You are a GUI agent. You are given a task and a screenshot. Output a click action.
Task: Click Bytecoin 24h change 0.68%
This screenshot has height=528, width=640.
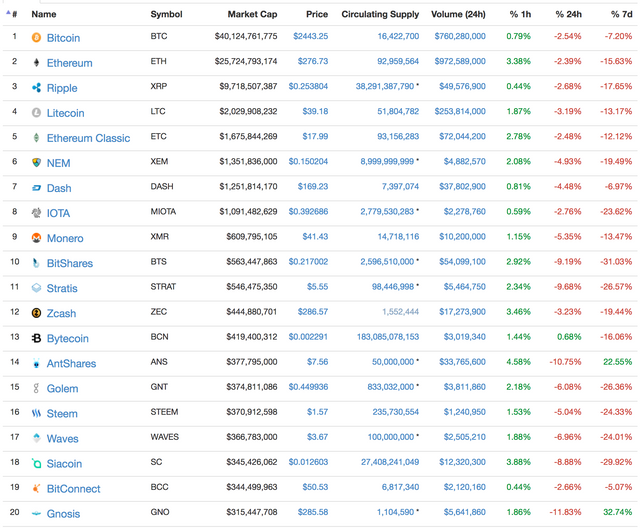[569, 337]
